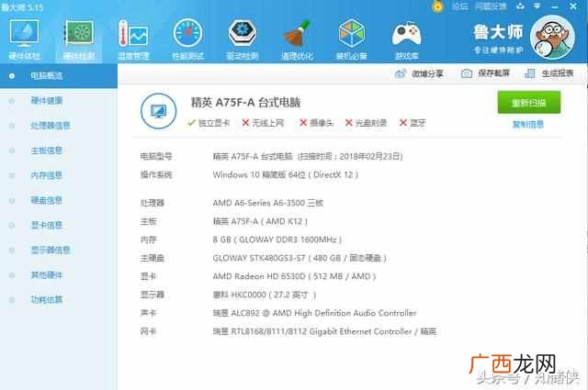Click the 电脑型号 row value with scan date
The width and height of the screenshot is (588, 390).
pyautogui.click(x=308, y=156)
